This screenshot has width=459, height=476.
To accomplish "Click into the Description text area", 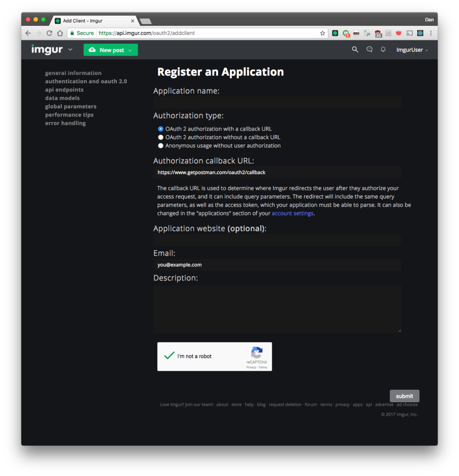I will tap(277, 309).
